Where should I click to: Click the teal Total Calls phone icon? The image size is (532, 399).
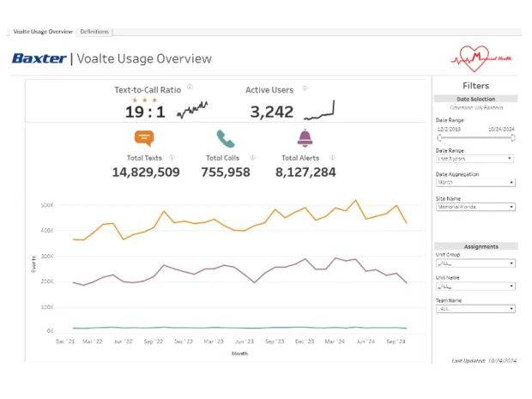226,139
